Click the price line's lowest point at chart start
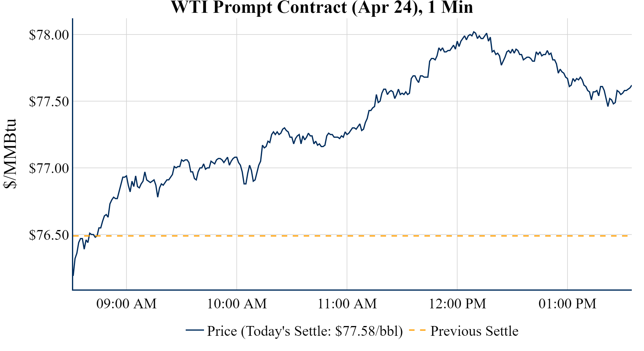Image resolution: width=644 pixels, height=351 pixels. pos(73,275)
